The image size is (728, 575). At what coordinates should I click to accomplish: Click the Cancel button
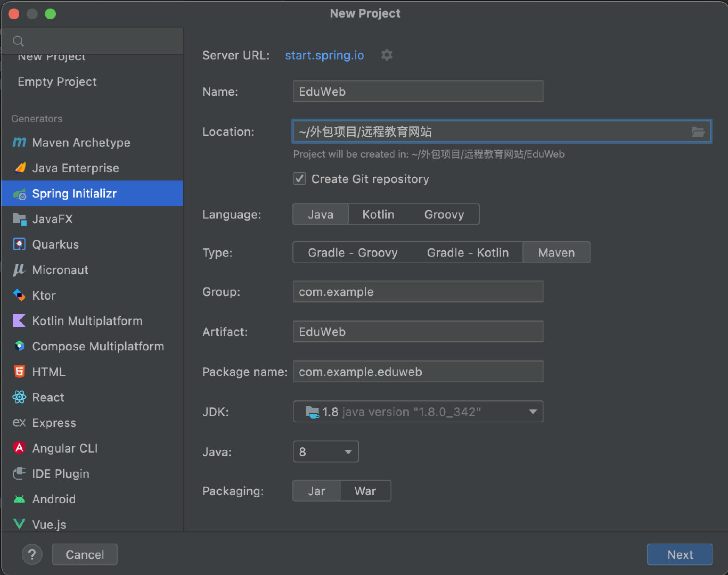coord(85,554)
